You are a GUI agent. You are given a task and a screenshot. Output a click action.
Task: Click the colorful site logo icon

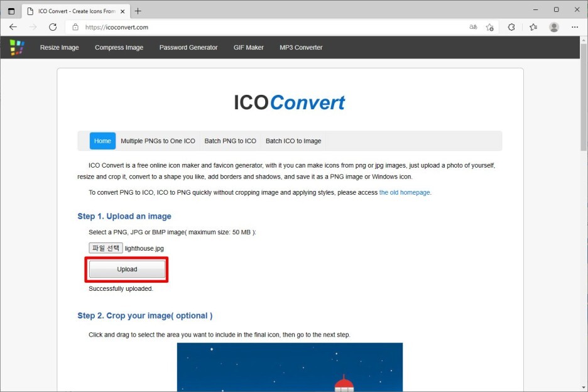(x=17, y=48)
